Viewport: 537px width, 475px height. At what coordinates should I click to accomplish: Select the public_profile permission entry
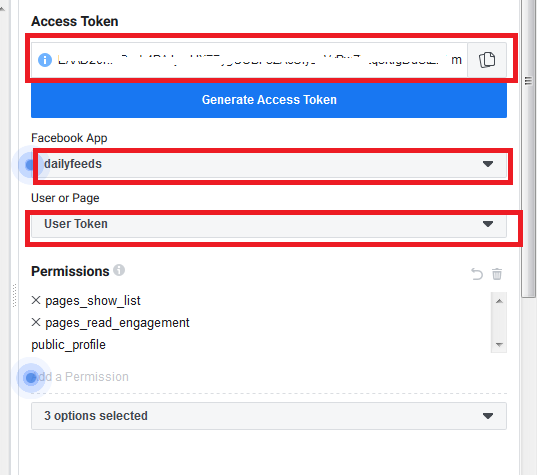tap(68, 345)
